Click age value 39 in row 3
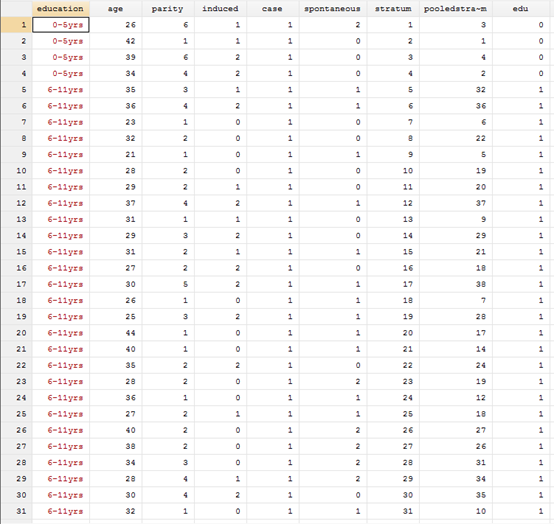Image resolution: width=554 pixels, height=524 pixels. [116, 57]
